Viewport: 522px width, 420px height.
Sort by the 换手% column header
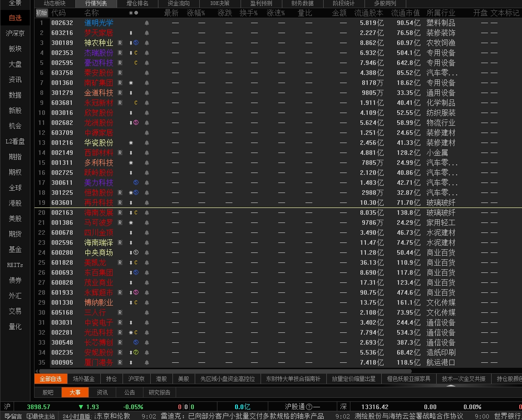click(x=248, y=13)
